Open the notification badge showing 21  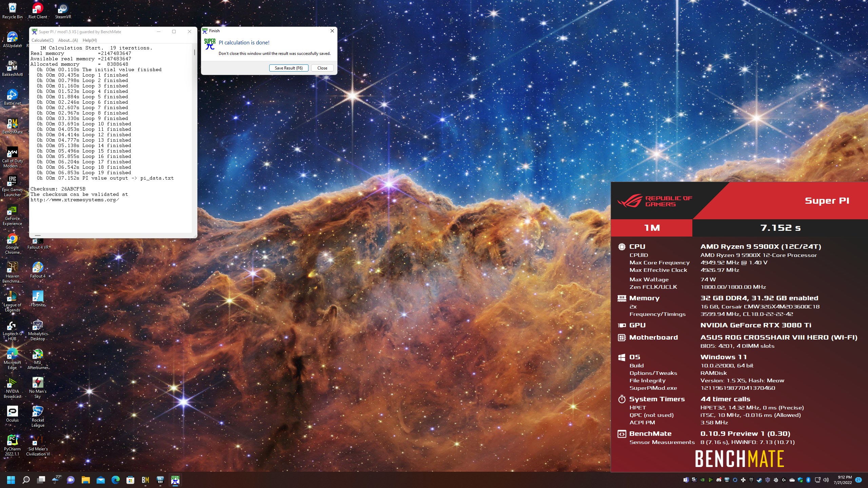[859, 480]
